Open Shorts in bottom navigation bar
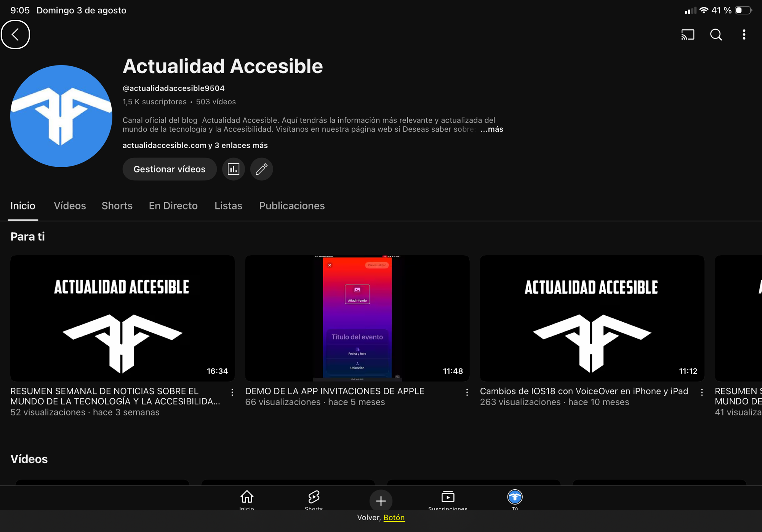The width and height of the screenshot is (762, 532). click(x=314, y=500)
